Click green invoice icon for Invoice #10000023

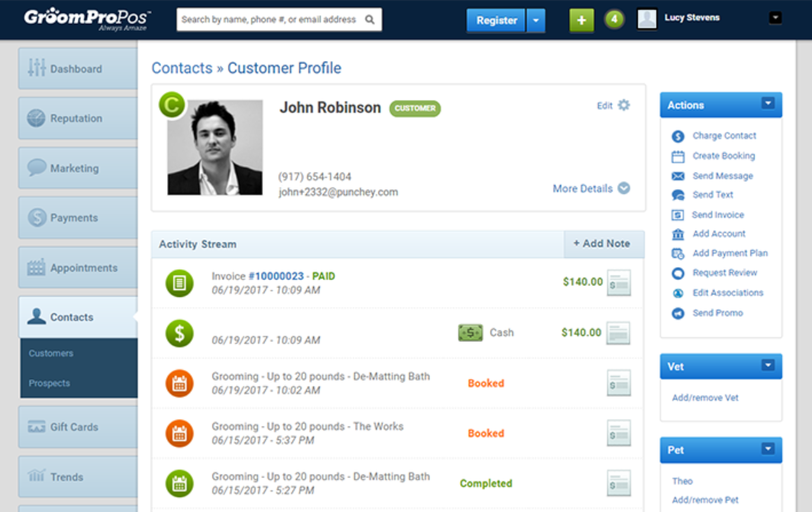pyautogui.click(x=179, y=283)
